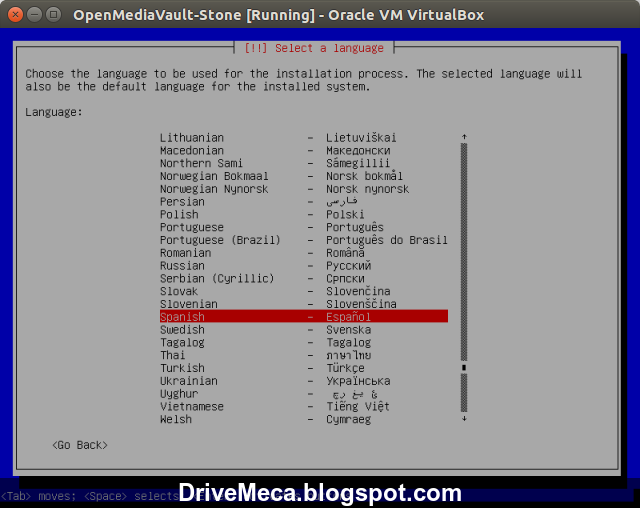640x508 pixels.
Task: Click the list scroll down arrow
Action: pos(464,419)
